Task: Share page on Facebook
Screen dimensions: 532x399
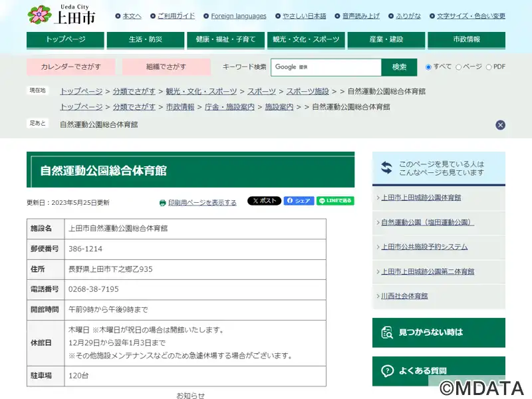Action: tap(299, 201)
